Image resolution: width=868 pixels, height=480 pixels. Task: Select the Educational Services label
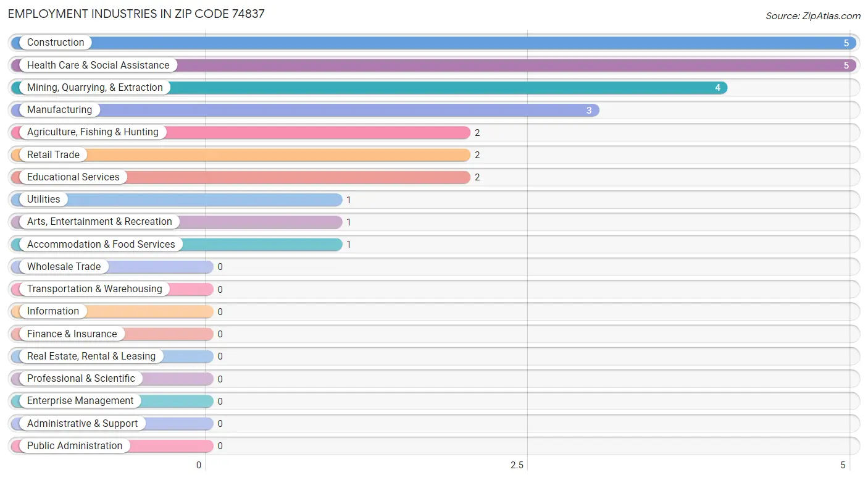tap(73, 177)
